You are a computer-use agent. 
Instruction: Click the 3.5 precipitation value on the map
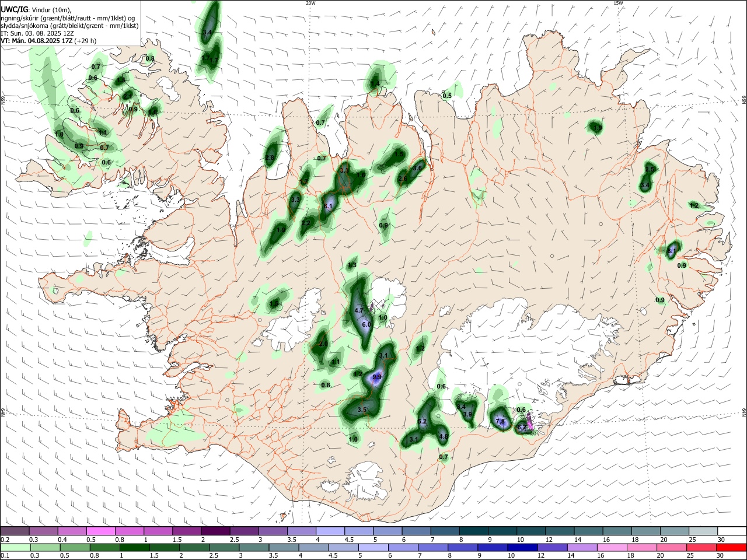(x=362, y=410)
